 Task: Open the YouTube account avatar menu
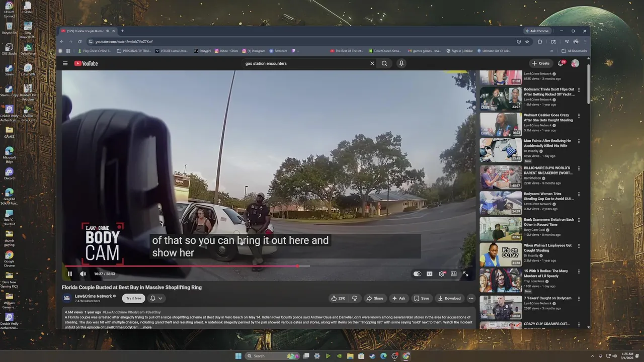575,63
